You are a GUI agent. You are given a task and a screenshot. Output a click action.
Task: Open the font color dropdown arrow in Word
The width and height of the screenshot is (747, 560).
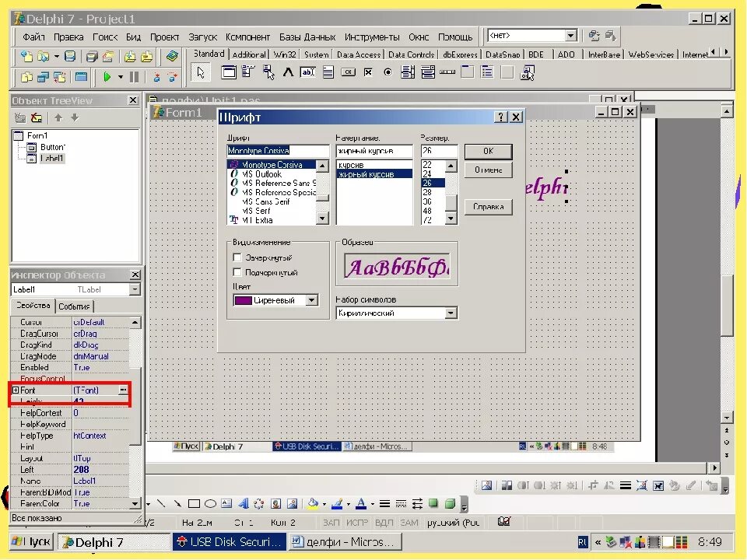(372, 504)
